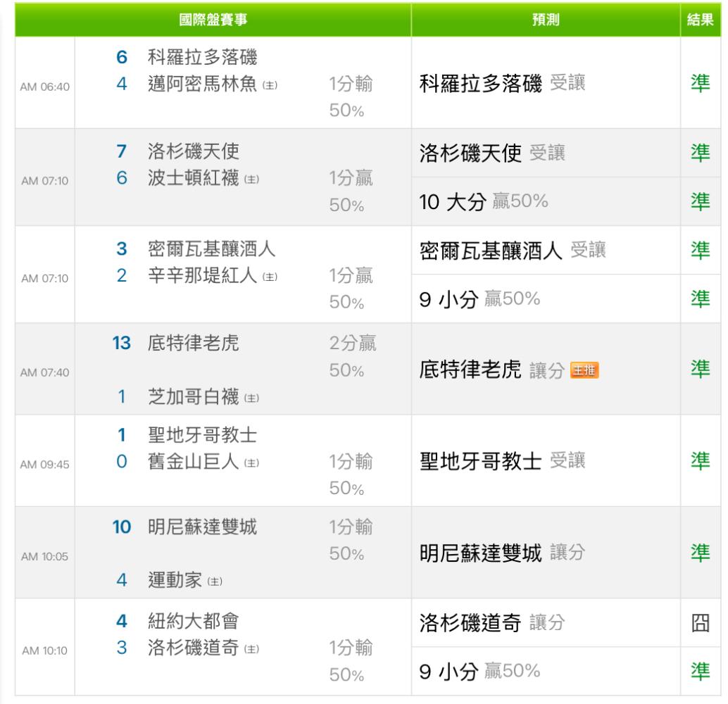Image resolution: width=728 pixels, height=704 pixels.
Task: Open the 10 大分 贏50% prediction
Action: [x=483, y=201]
